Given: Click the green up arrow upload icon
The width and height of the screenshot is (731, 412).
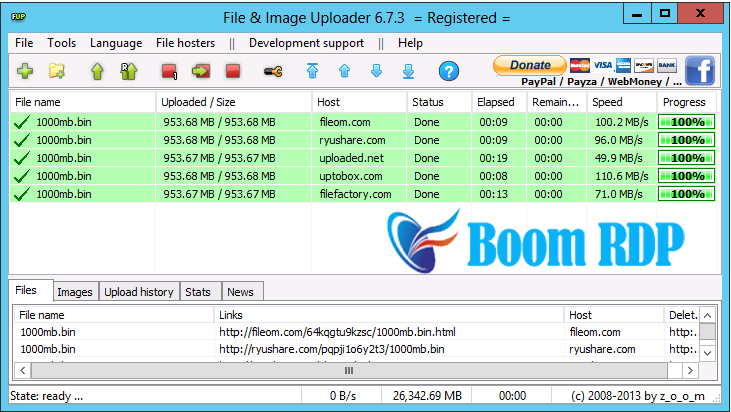Looking at the screenshot, I should [97, 71].
